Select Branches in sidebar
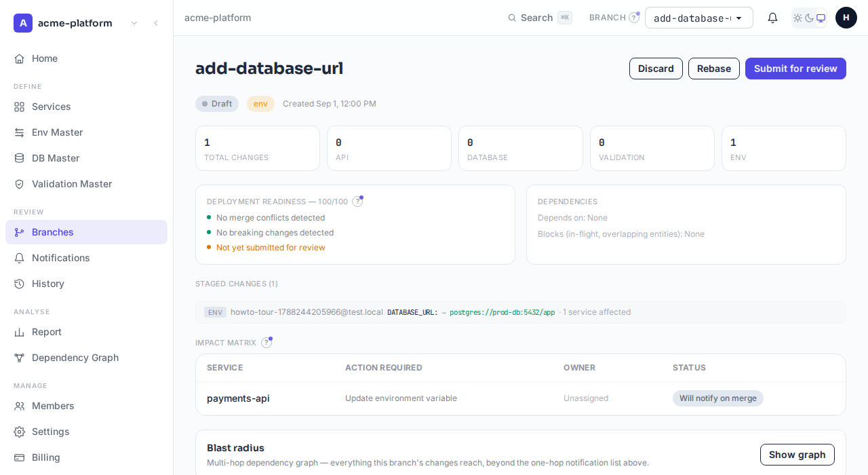Image resolution: width=868 pixels, height=475 pixels. pyautogui.click(x=86, y=232)
